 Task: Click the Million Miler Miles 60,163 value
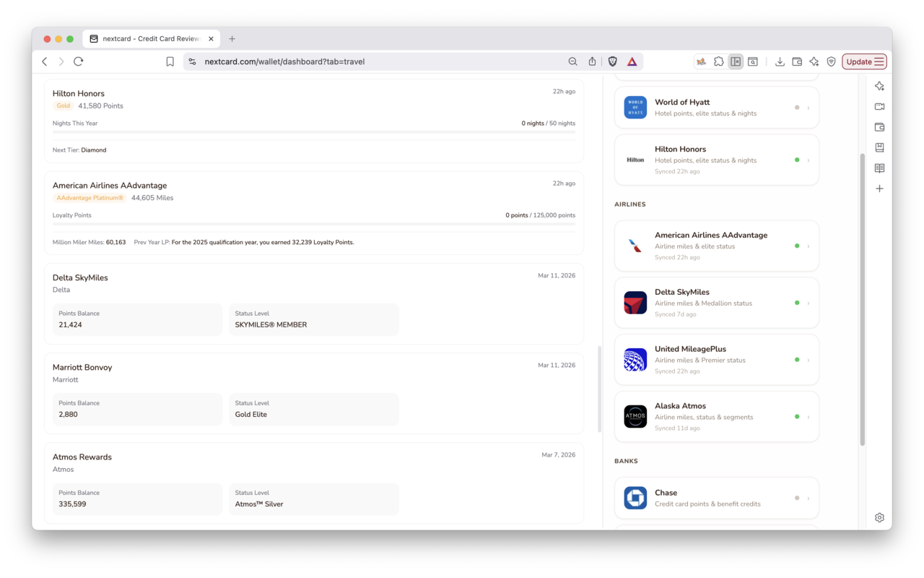(x=115, y=243)
